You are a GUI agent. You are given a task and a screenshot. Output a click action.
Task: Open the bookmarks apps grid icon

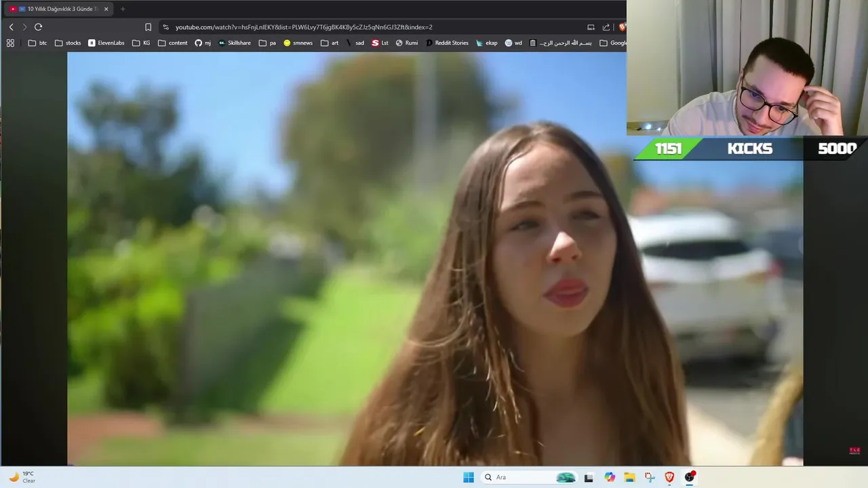click(10, 43)
